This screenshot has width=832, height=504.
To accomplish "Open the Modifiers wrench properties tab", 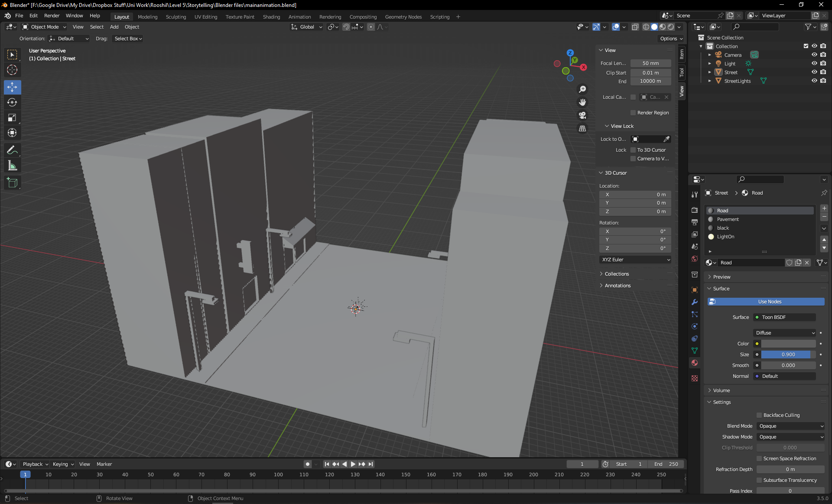I will tap(695, 302).
